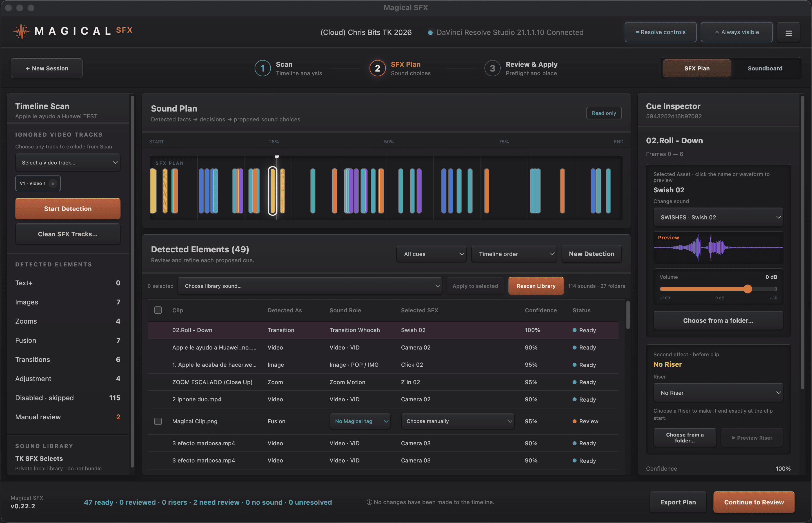
Task: Open the Select a video track dropdown
Action: tap(68, 163)
